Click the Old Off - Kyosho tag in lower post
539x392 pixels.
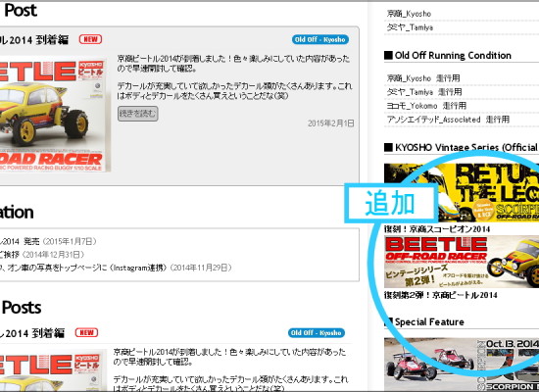point(317,333)
